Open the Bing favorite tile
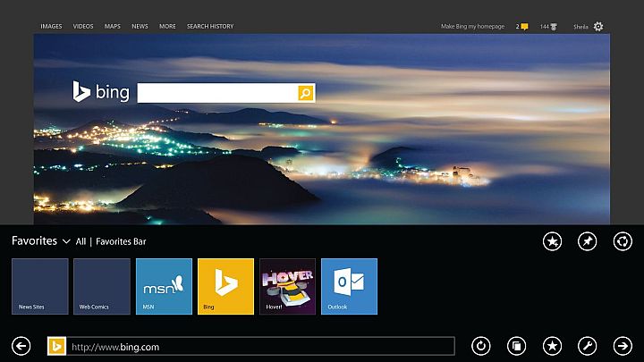The height and width of the screenshot is (362, 644). [x=226, y=287]
